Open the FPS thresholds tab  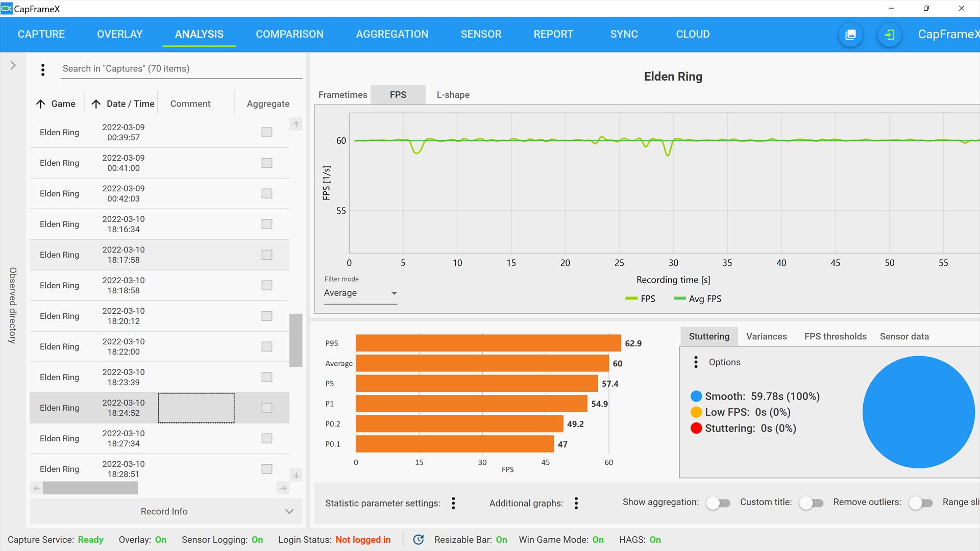pyautogui.click(x=835, y=337)
